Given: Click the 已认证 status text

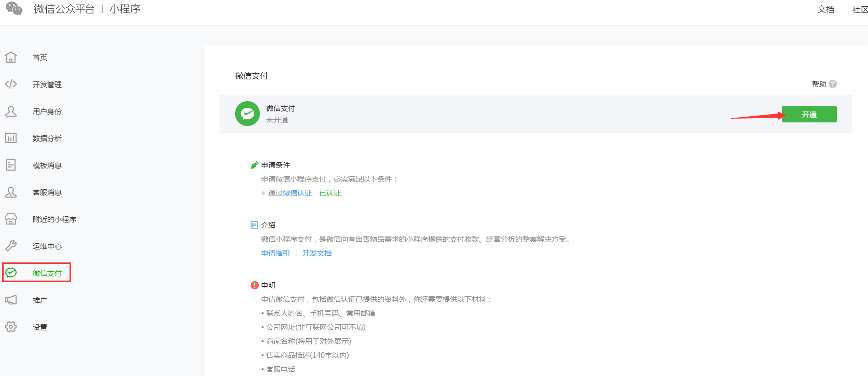Looking at the screenshot, I should (x=330, y=193).
